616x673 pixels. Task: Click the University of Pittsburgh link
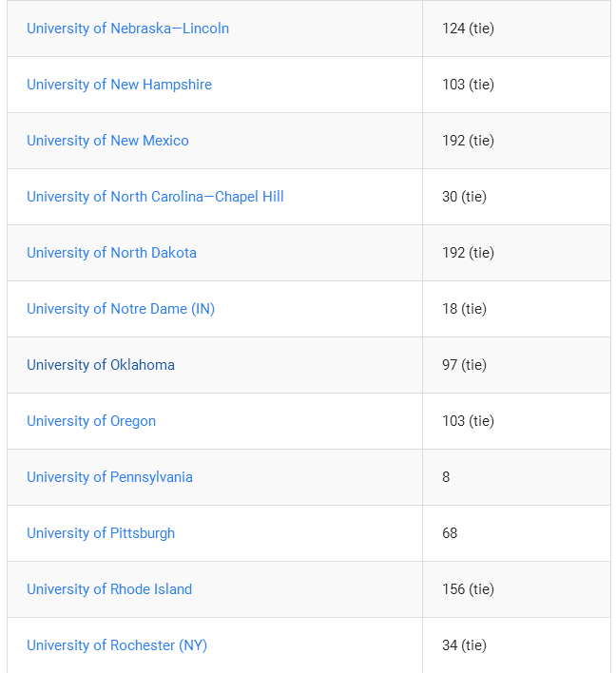[x=101, y=533]
